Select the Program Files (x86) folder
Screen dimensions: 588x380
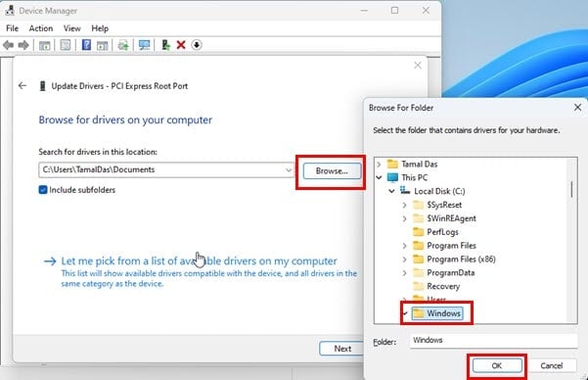(x=461, y=260)
